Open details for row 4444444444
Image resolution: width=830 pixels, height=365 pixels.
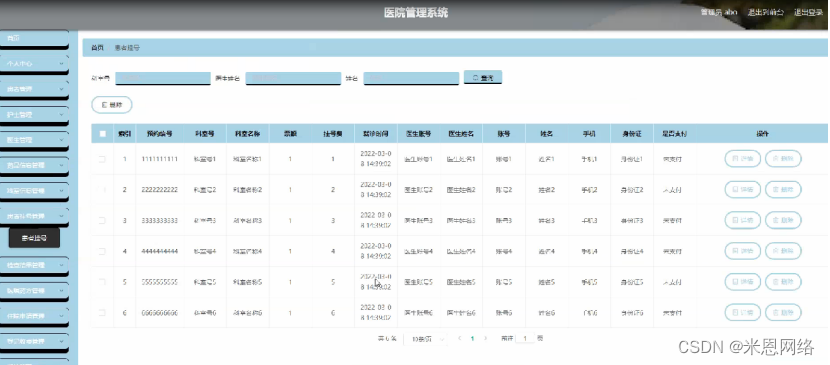(x=743, y=251)
